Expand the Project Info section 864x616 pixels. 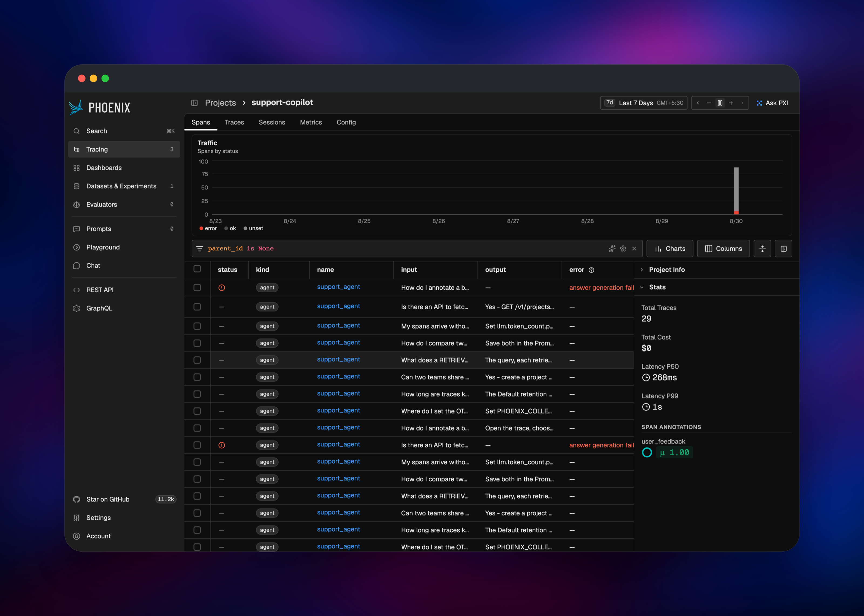[717, 270]
